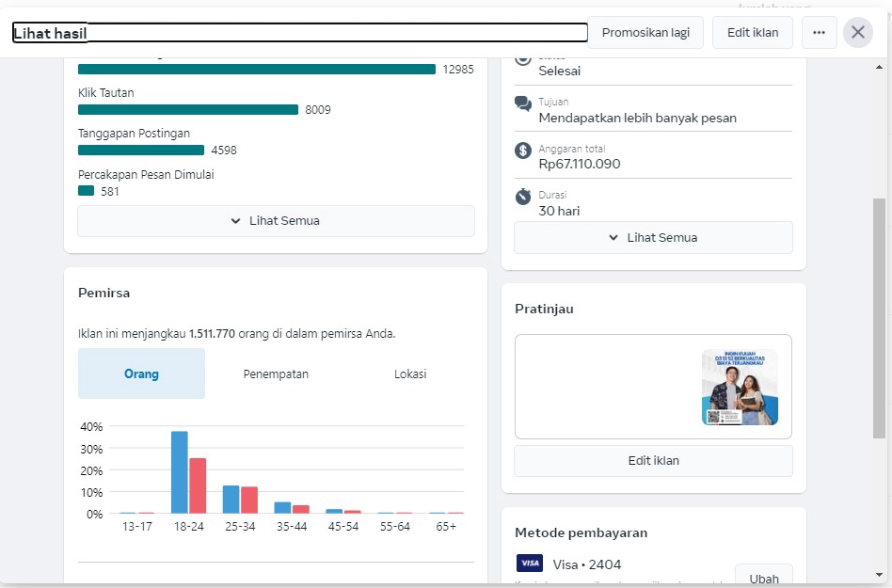Select the Orang tab in Pemirsa
Viewport: 892px width, 588px height.
141,373
